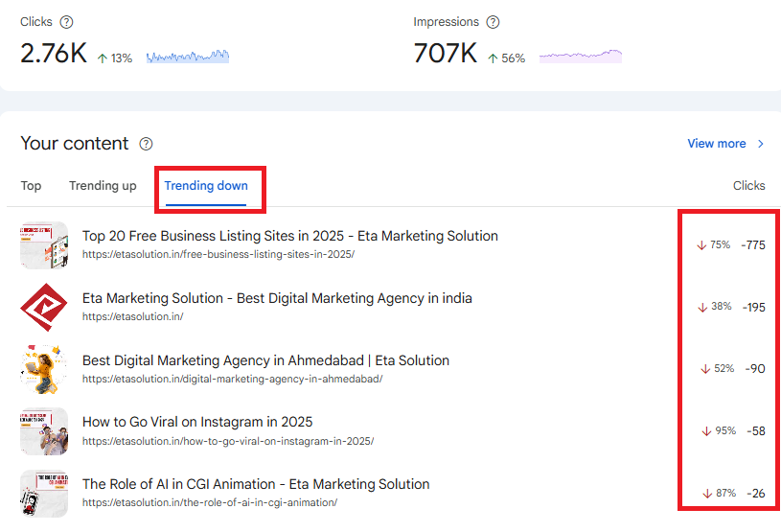Open the Free Business Listing Sites thumbnail
This screenshot has height=532, width=781.
pos(44,245)
